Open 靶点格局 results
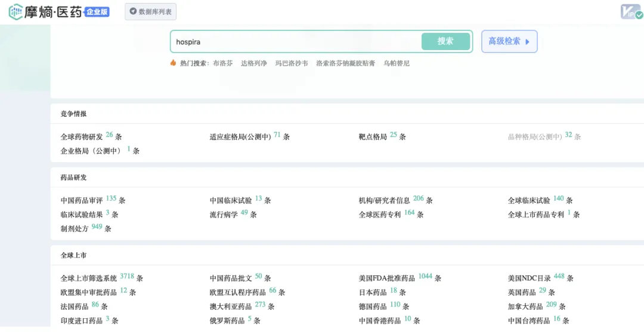The height and width of the screenshot is (332, 644). (373, 136)
